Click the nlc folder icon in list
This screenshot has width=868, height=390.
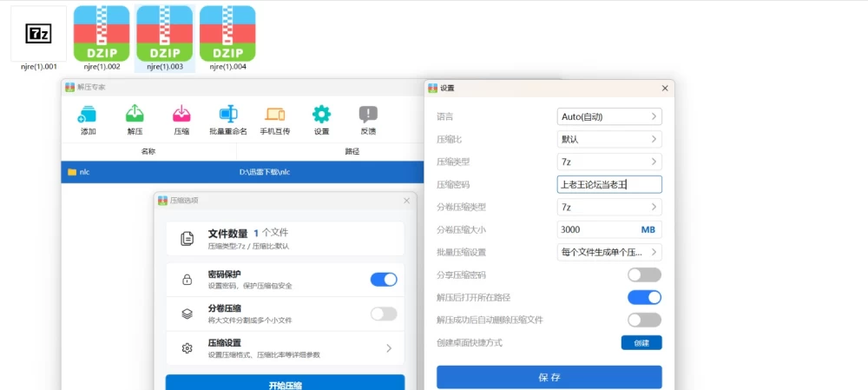[72, 172]
